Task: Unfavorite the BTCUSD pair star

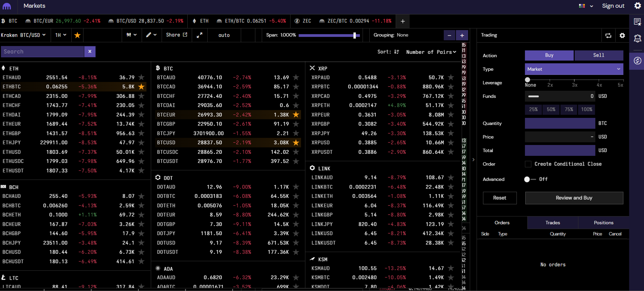Action: 296,143
